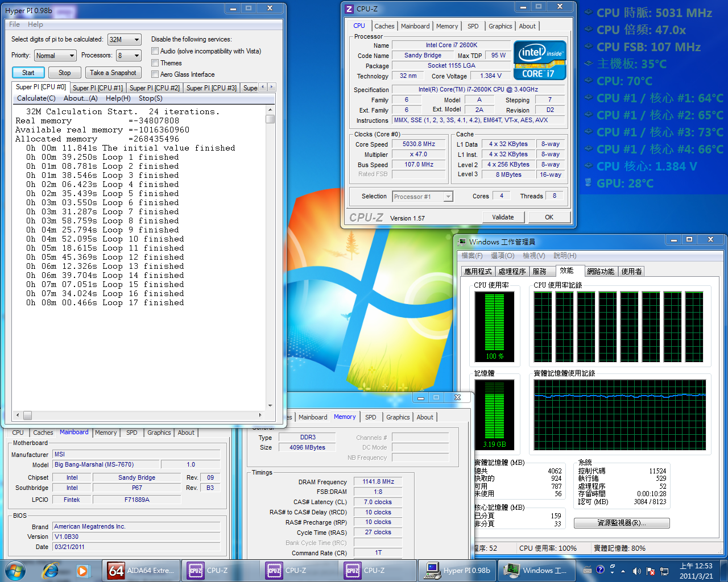
Task: Click the vertical scrollbar thumb in Super PI log
Action: click(270, 119)
